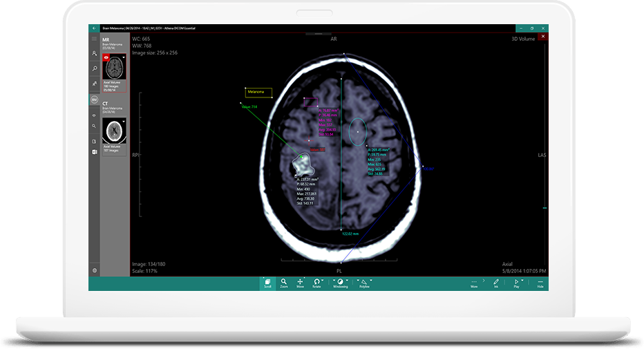Maximize the Athena DICOM window
The height and width of the screenshot is (349, 644).
click(x=532, y=28)
